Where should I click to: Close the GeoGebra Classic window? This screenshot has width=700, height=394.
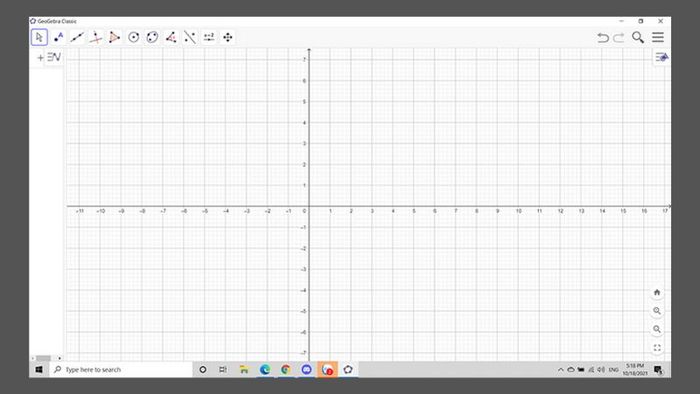(x=660, y=21)
